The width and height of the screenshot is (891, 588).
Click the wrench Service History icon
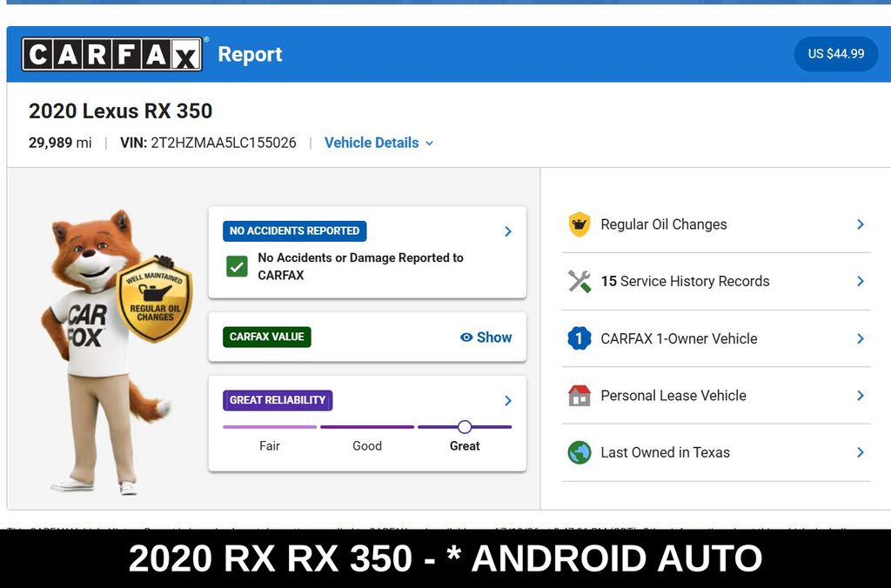(x=579, y=281)
